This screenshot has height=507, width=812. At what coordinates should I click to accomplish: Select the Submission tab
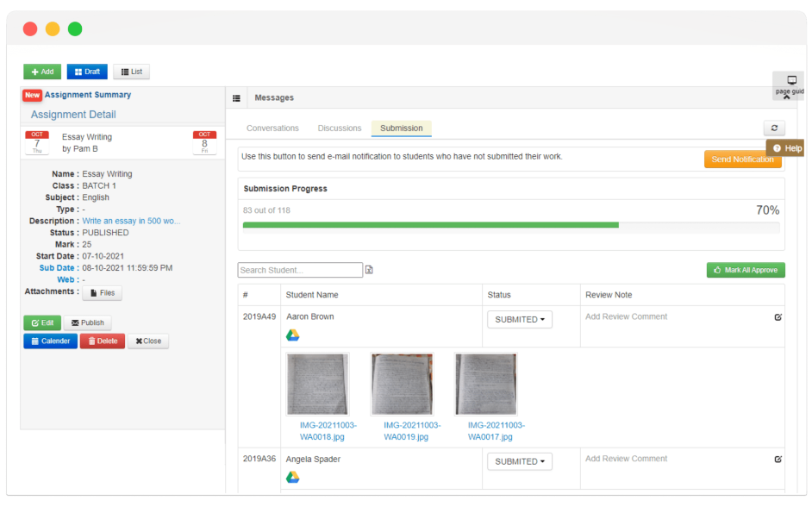point(402,128)
